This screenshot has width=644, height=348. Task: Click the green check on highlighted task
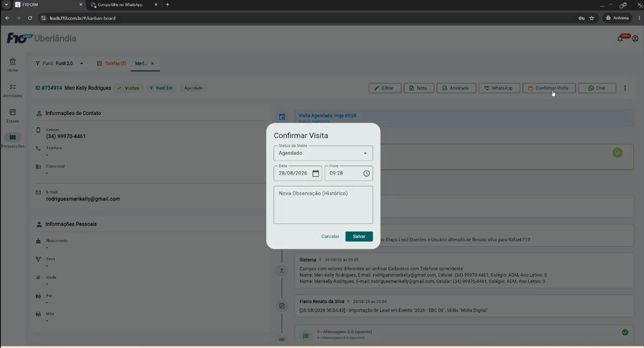click(x=617, y=153)
